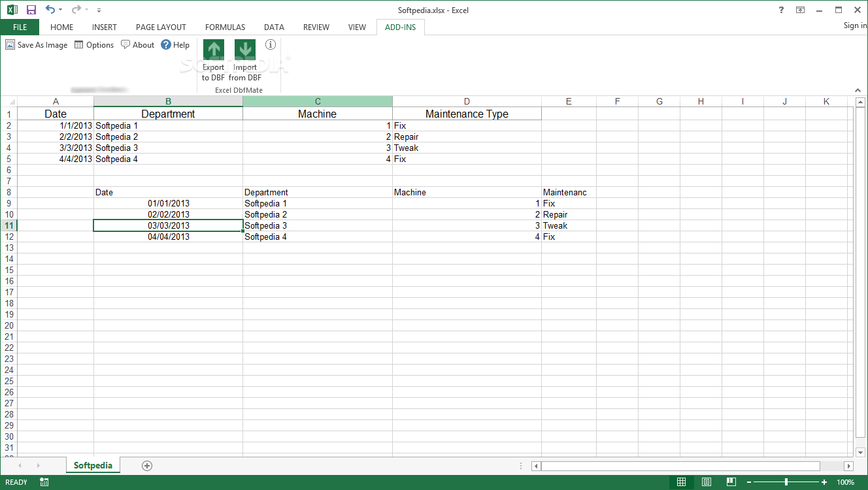Viewport: 868px width, 490px height.
Task: Switch to the INSERT tab
Action: click(x=105, y=27)
